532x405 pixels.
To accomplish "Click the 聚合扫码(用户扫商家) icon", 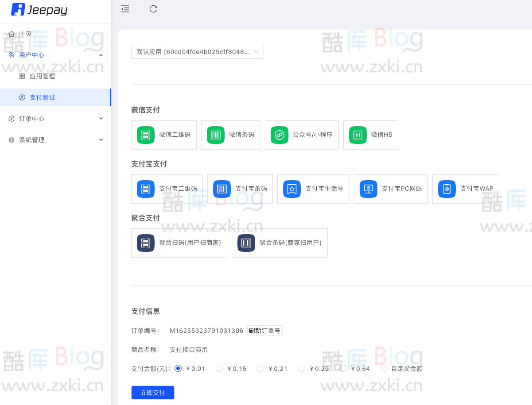I will click(145, 243).
